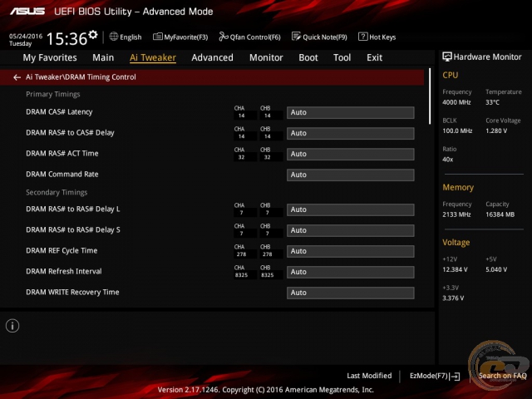
Task: Click memory capacity 16384 MB
Action: 500,214
